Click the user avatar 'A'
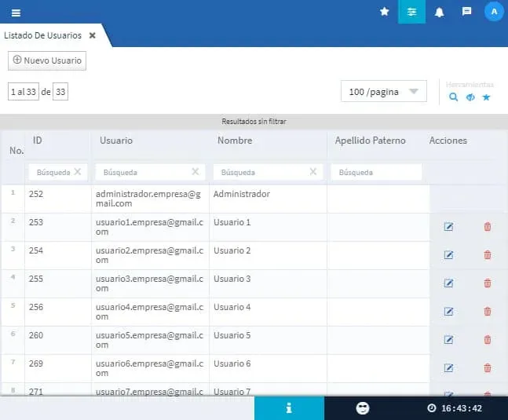The height and width of the screenshot is (420, 508). coord(493,12)
